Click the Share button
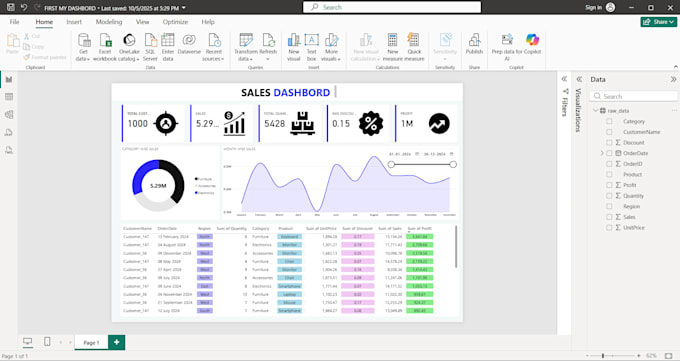Image resolution: width=680 pixels, height=361 pixels. point(658,22)
